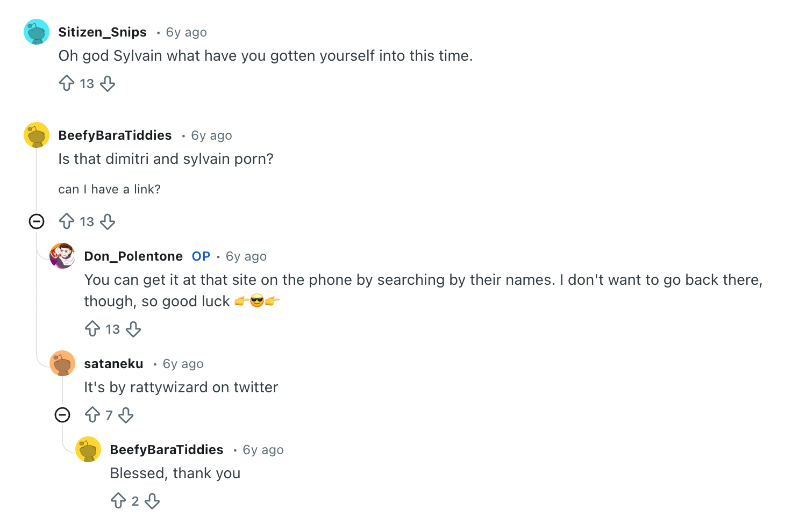Open sataneku's profile from username
Viewport: 799px width, 532px height.
113,364
